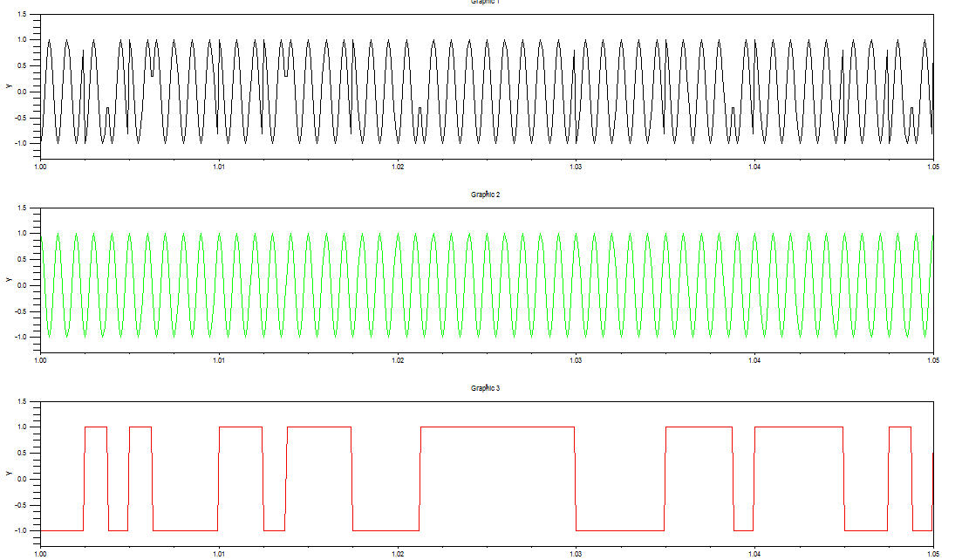Click the 'Graphic 3' plot title
Screen dimensions: 962x560
(485, 388)
